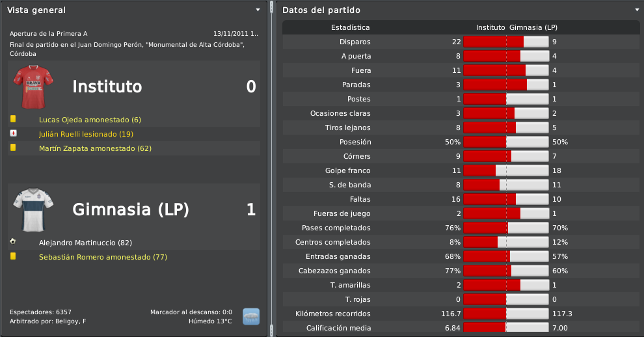Click the injury cross icon beside Julián Ruelli
This screenshot has height=337, width=644.
tap(13, 133)
